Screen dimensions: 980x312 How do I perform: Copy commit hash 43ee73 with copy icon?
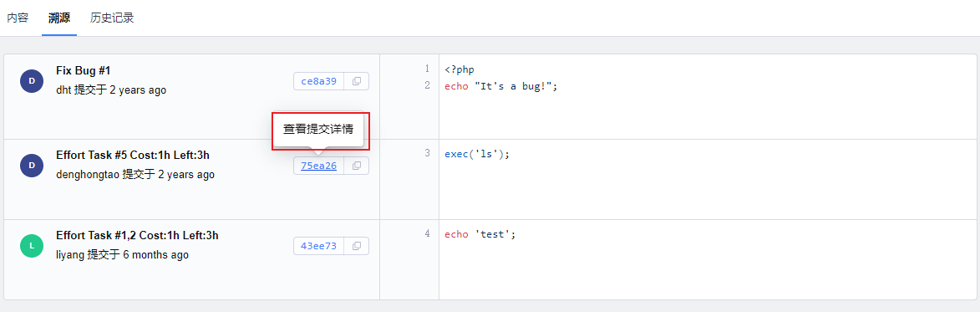pyautogui.click(x=356, y=247)
